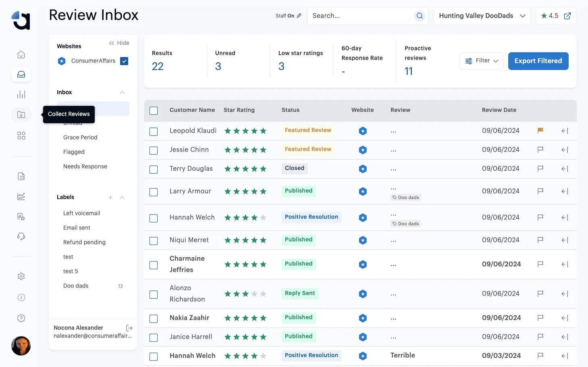Click the info circle sidebar icon
This screenshot has height=367, width=588.
(21, 297)
